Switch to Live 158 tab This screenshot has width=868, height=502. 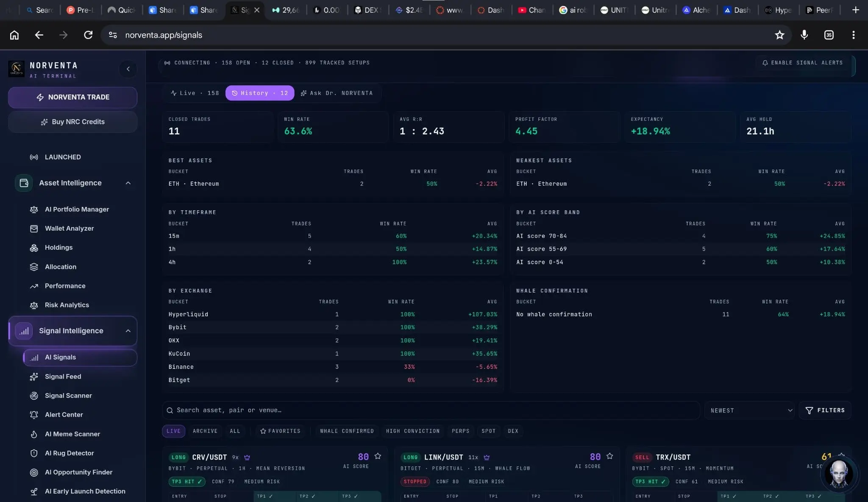pos(195,93)
